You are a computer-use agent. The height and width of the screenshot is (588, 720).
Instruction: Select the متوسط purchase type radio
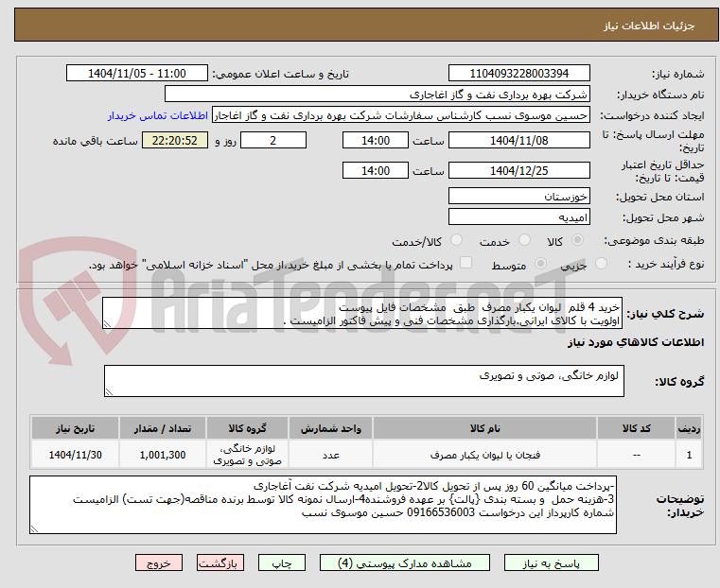pos(540,264)
